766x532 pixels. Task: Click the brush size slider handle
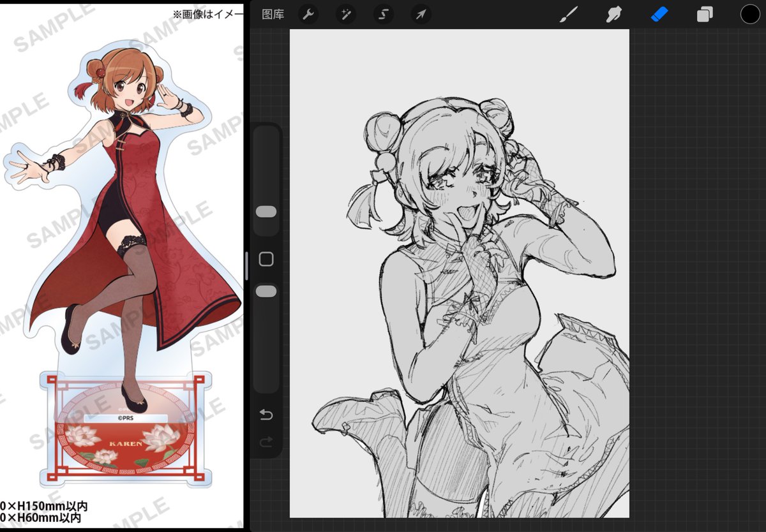[x=266, y=212]
